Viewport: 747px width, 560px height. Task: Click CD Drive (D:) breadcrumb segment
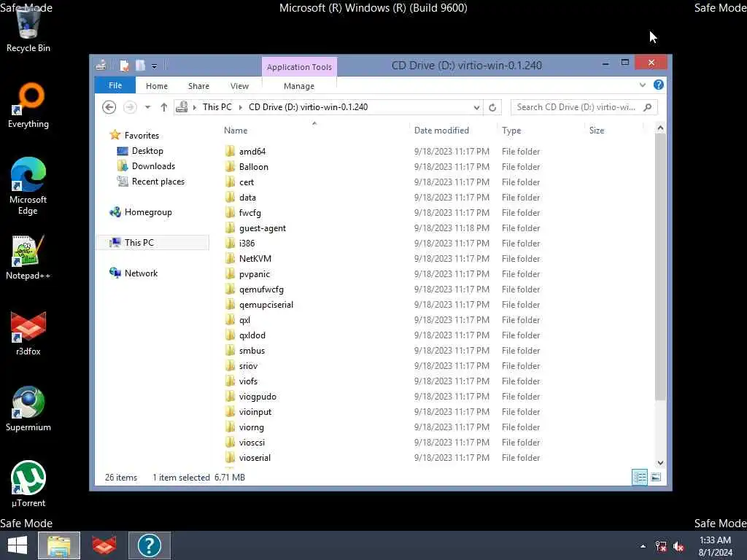[x=308, y=107]
